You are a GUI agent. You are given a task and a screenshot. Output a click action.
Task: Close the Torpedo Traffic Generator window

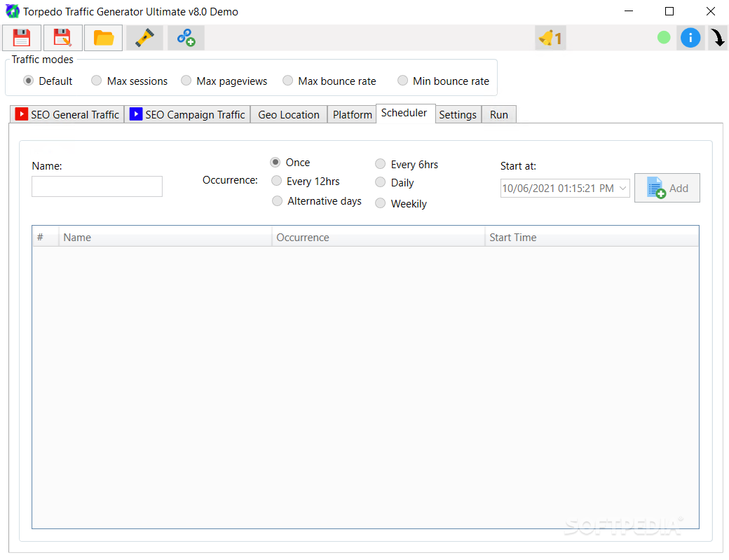click(710, 11)
